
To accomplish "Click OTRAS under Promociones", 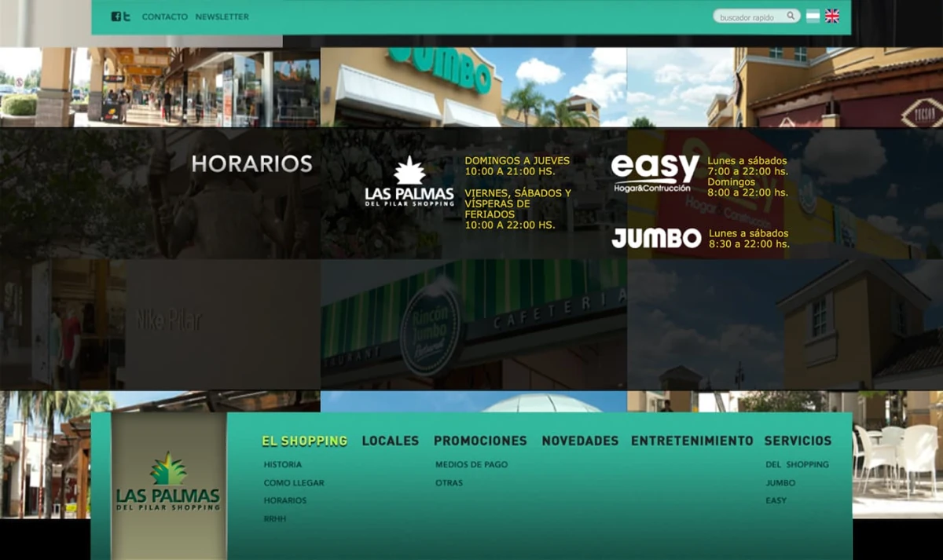I will pos(449,483).
